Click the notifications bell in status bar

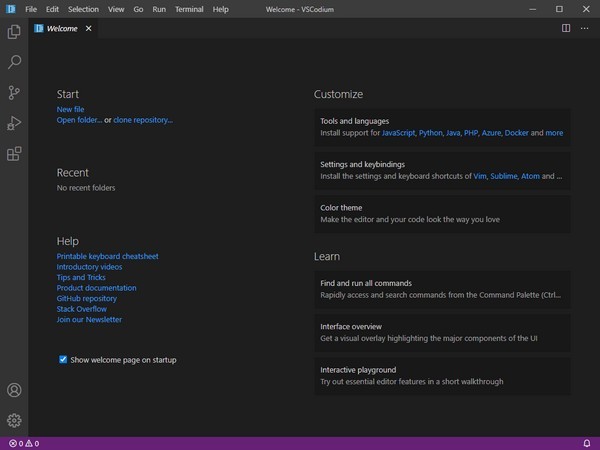[586, 443]
